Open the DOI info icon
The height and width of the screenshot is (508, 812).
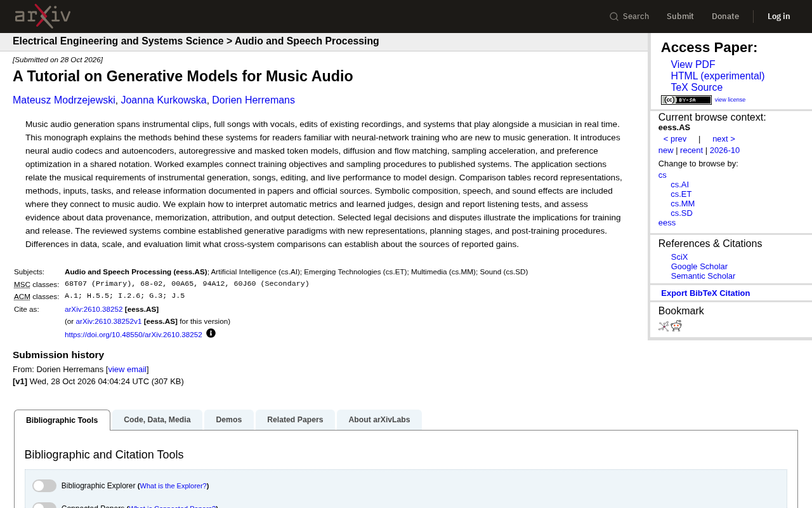point(211,333)
